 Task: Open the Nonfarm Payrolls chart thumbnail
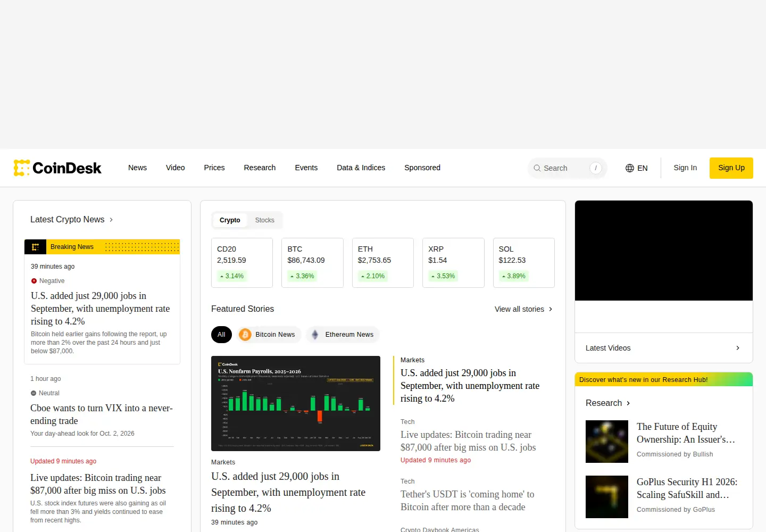tap(296, 403)
